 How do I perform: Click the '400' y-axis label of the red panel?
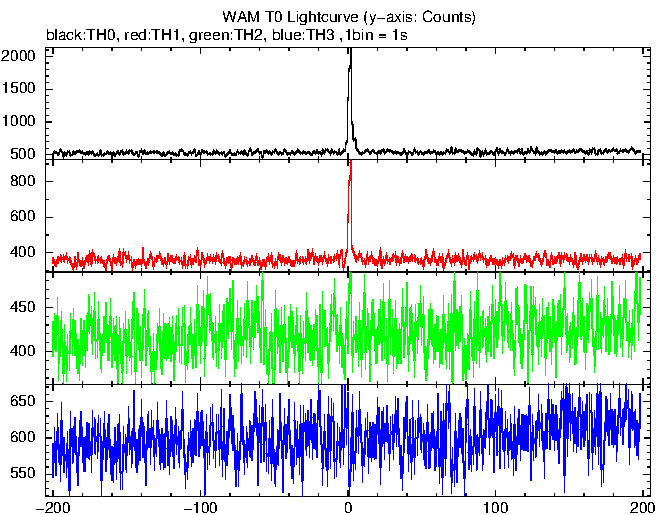[x=23, y=252]
